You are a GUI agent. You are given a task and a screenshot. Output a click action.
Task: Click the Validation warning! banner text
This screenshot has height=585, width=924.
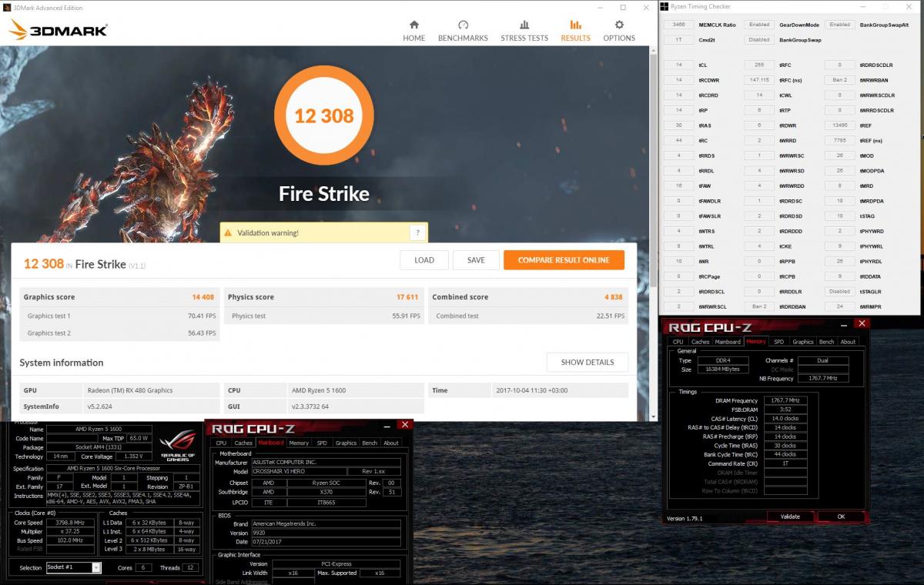point(268,232)
